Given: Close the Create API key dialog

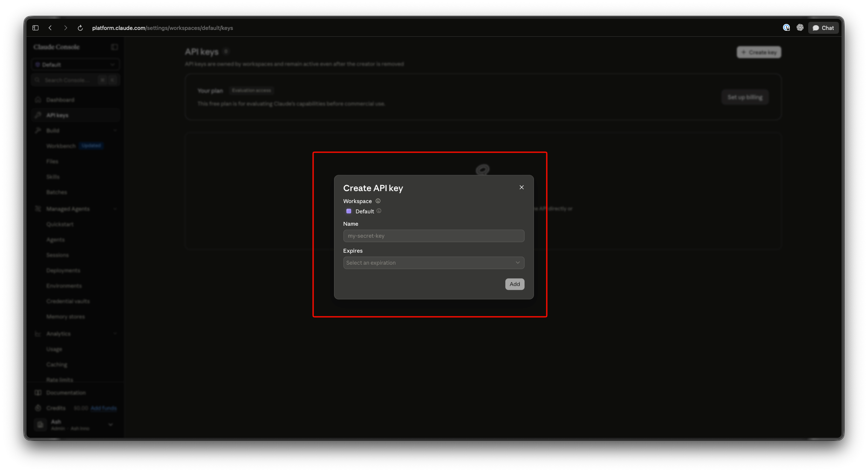Looking at the screenshot, I should click(522, 187).
